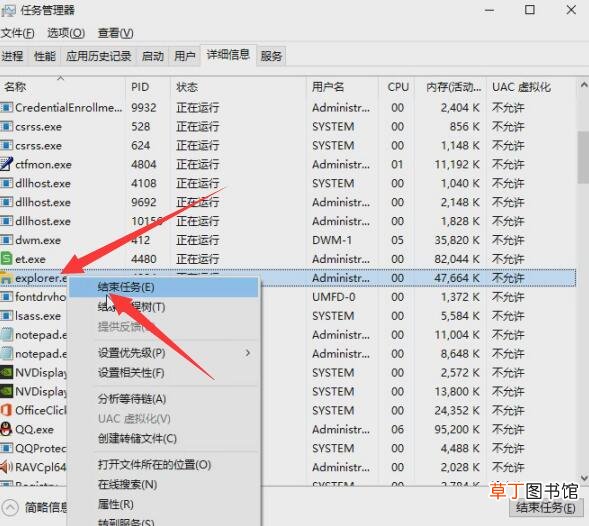Click the scrollbar up arrow
This screenshot has height=526, width=589.
[583, 85]
